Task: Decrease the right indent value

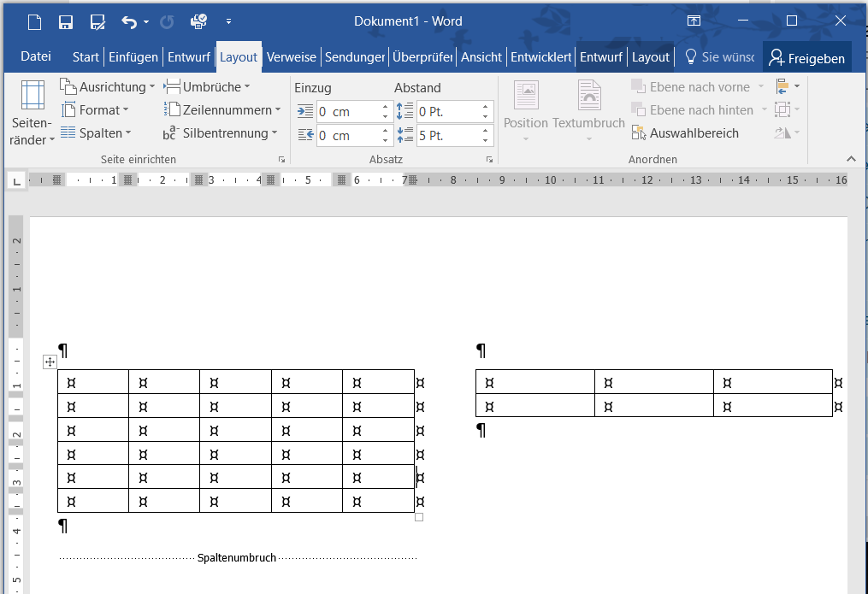Action: pos(386,140)
